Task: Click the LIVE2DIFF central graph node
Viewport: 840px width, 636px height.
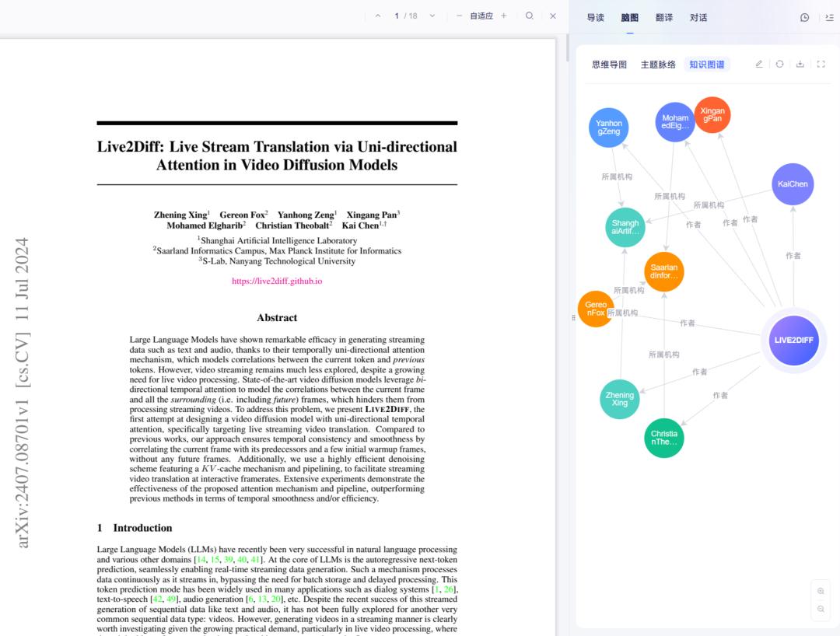Action: (x=793, y=341)
